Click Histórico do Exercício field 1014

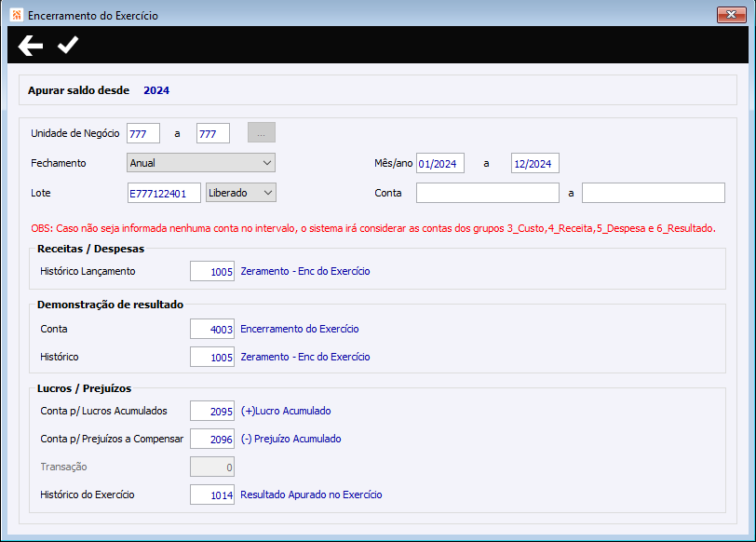[x=212, y=495]
